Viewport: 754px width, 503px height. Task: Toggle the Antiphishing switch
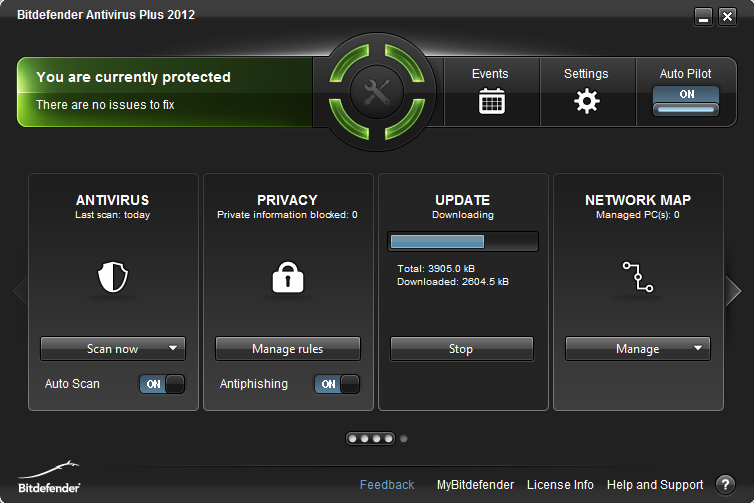pyautogui.click(x=337, y=384)
